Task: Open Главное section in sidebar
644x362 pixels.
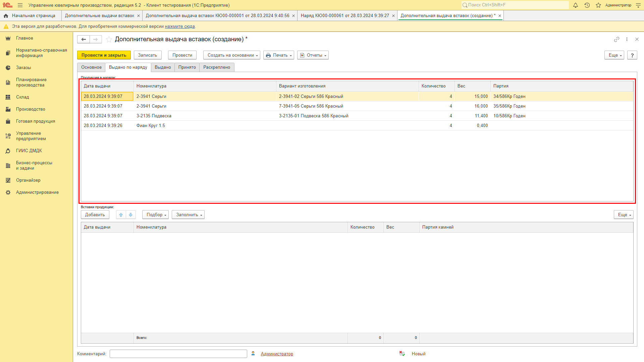Action: [x=24, y=38]
